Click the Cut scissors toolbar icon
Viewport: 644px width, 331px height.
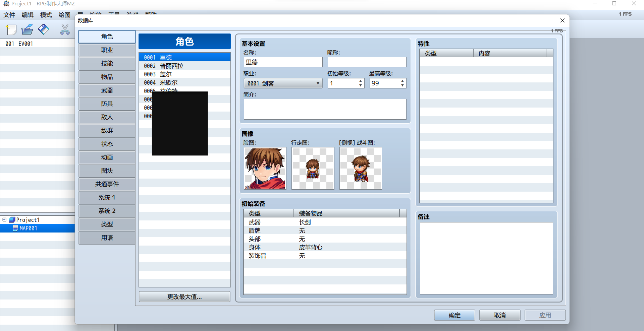pos(65,29)
